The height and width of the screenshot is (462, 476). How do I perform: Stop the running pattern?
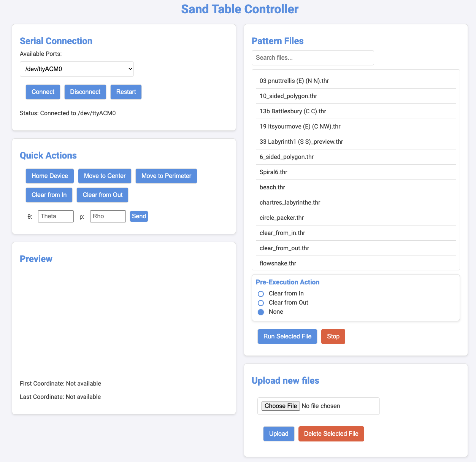point(333,337)
